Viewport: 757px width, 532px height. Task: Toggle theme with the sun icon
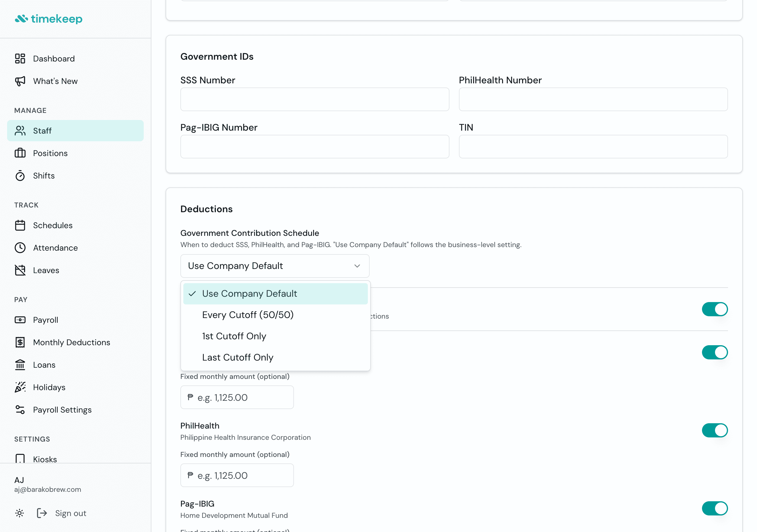20,513
